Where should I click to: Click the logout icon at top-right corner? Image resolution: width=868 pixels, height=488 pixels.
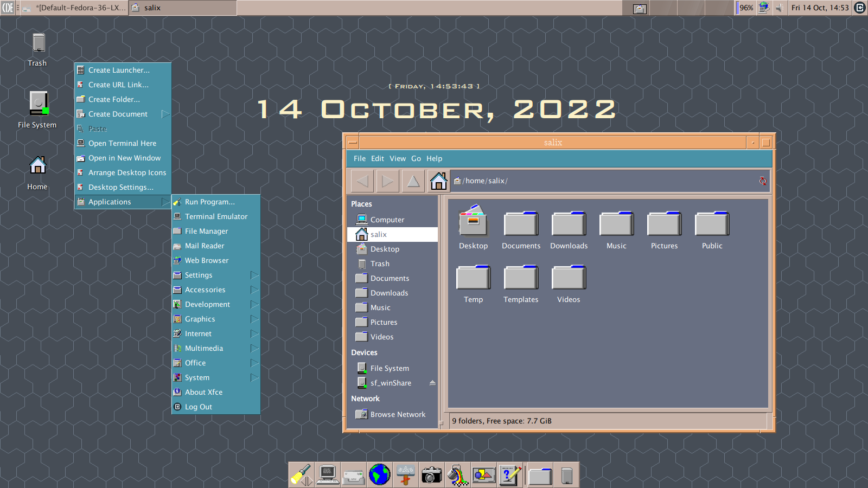(x=860, y=8)
